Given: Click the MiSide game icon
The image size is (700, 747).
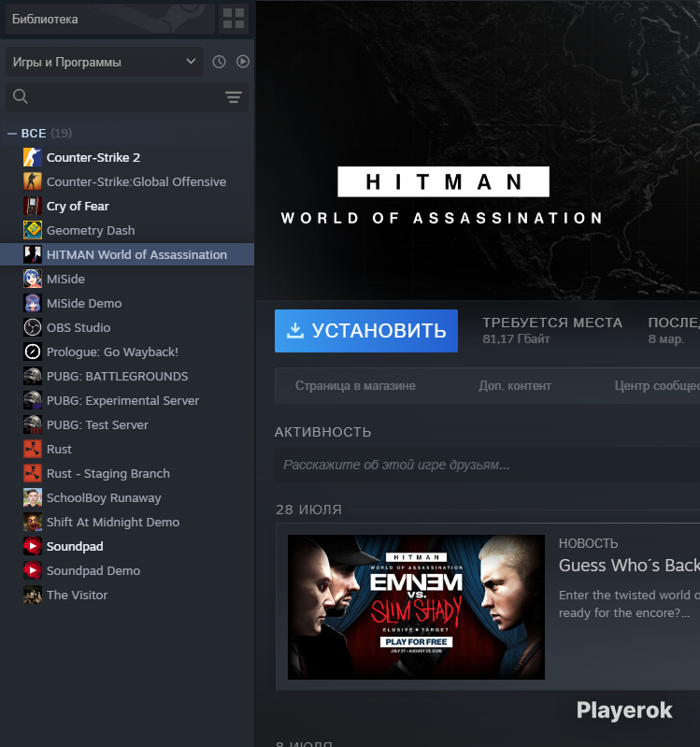Looking at the screenshot, I should click(33, 279).
